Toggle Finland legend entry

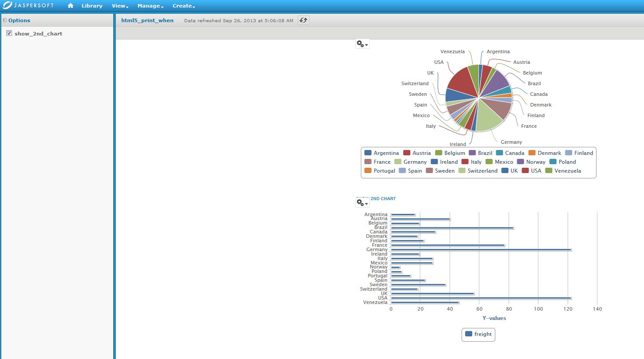click(579, 153)
